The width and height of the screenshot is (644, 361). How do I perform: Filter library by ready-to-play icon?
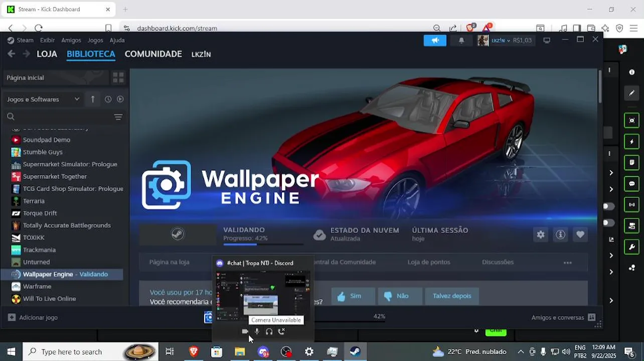point(120,99)
